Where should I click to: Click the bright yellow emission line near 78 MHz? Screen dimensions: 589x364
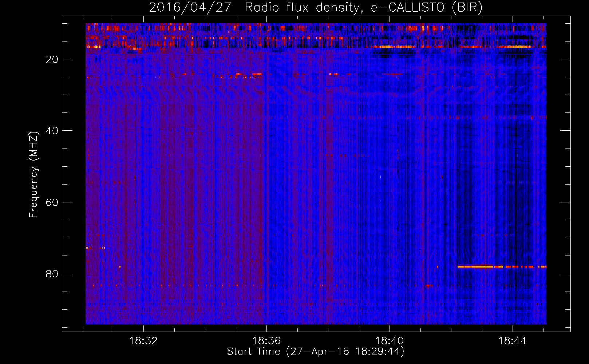pyautogui.click(x=502, y=266)
